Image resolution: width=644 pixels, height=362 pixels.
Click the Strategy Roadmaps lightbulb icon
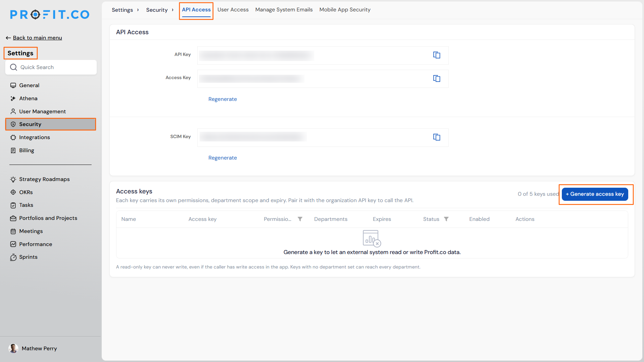point(13,179)
